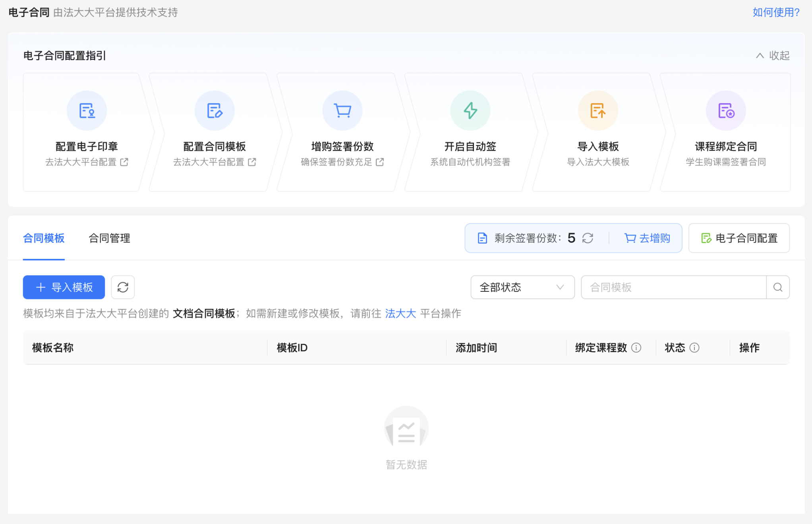Click the 课程绑定合同 document star icon
Screen dimensions: 812x524
(726, 111)
